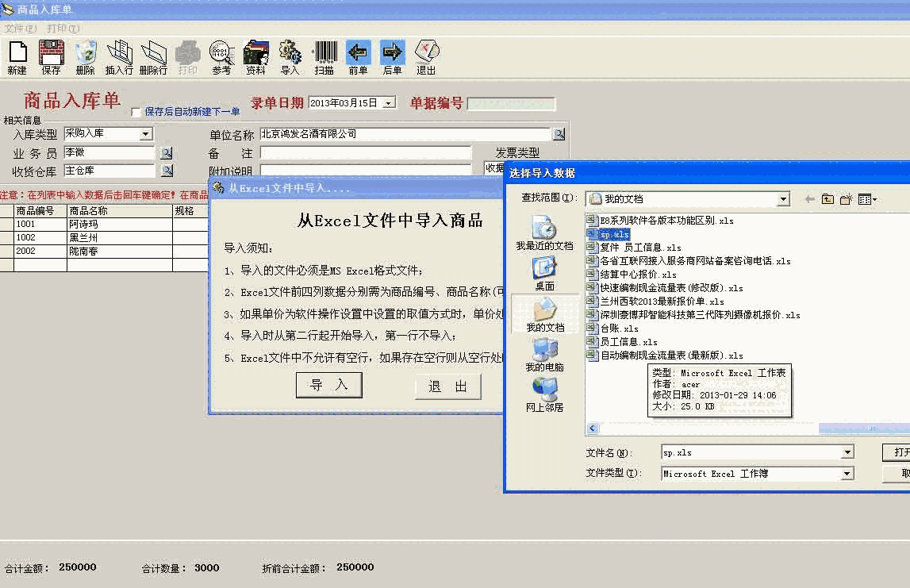Click the 后单 next order icon
Screen dimensions: 910x588
[392, 56]
